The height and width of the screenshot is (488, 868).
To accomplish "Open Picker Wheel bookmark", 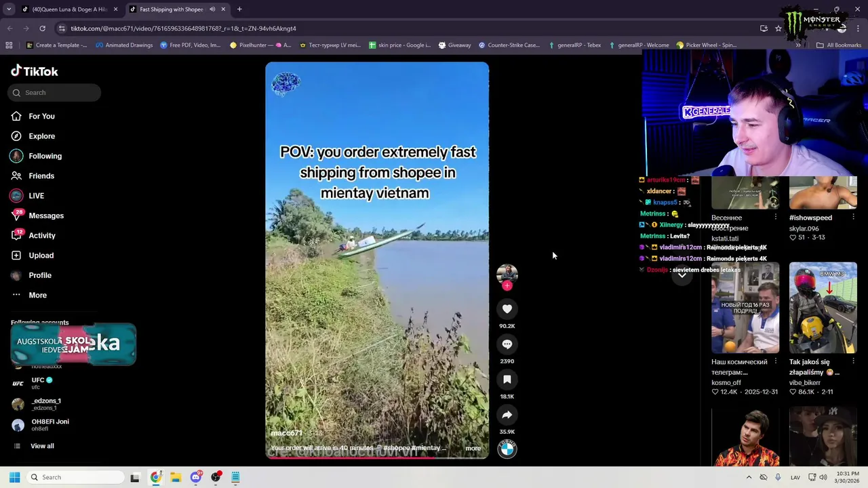I will (x=706, y=45).
